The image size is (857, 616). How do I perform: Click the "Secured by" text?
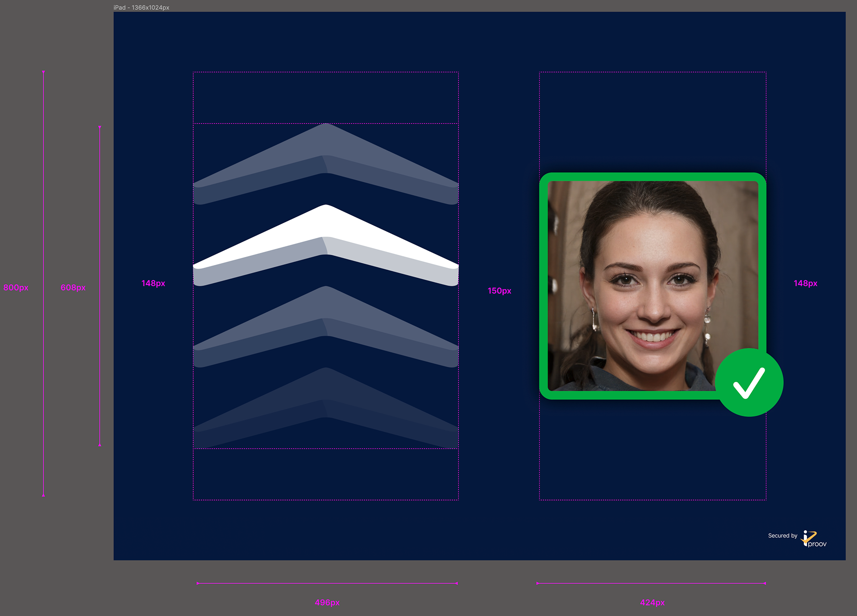pos(782,536)
